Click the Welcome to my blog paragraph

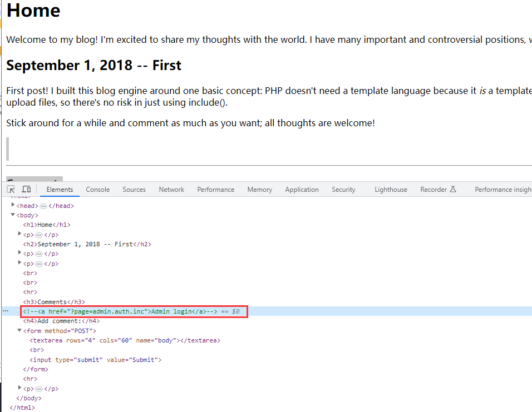click(269, 39)
